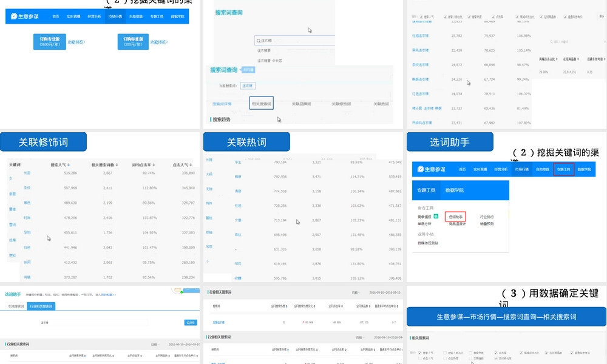Open 我的权限 link beside 选词助手 description
This screenshot has height=364, width=607.
[x=107, y=295]
